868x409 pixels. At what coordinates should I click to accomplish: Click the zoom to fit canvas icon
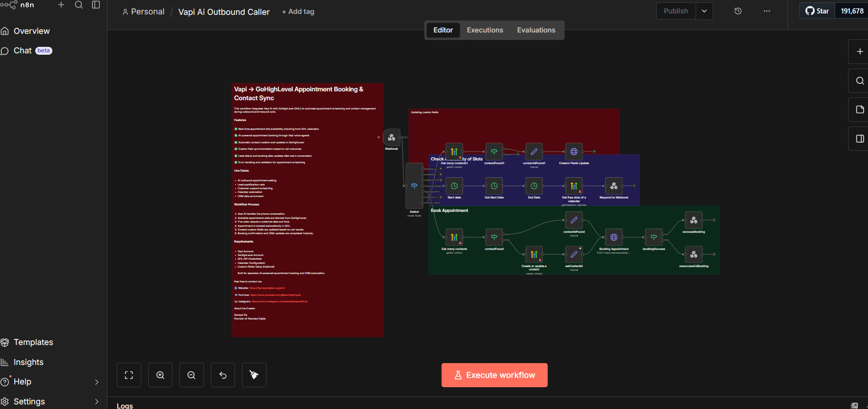point(129,375)
